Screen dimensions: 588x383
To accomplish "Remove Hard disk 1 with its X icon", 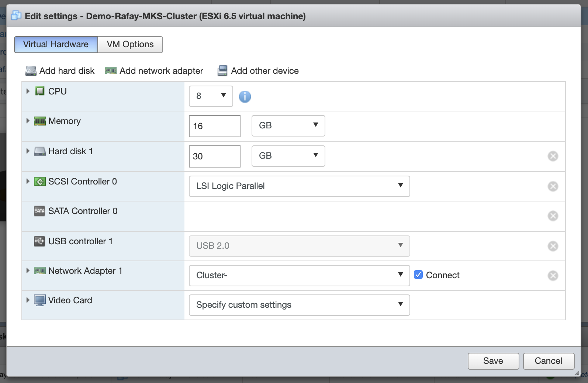I will coord(553,156).
